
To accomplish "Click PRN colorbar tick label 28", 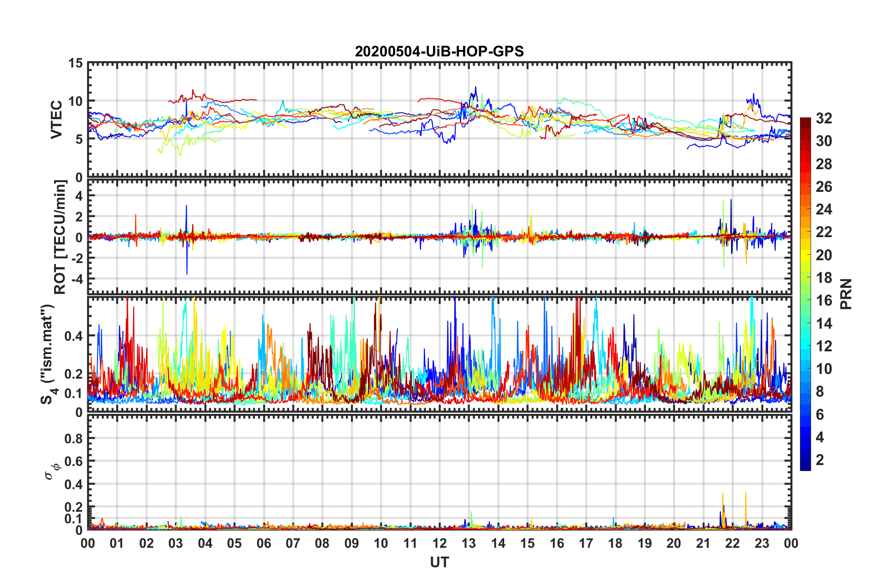I will 824,164.
